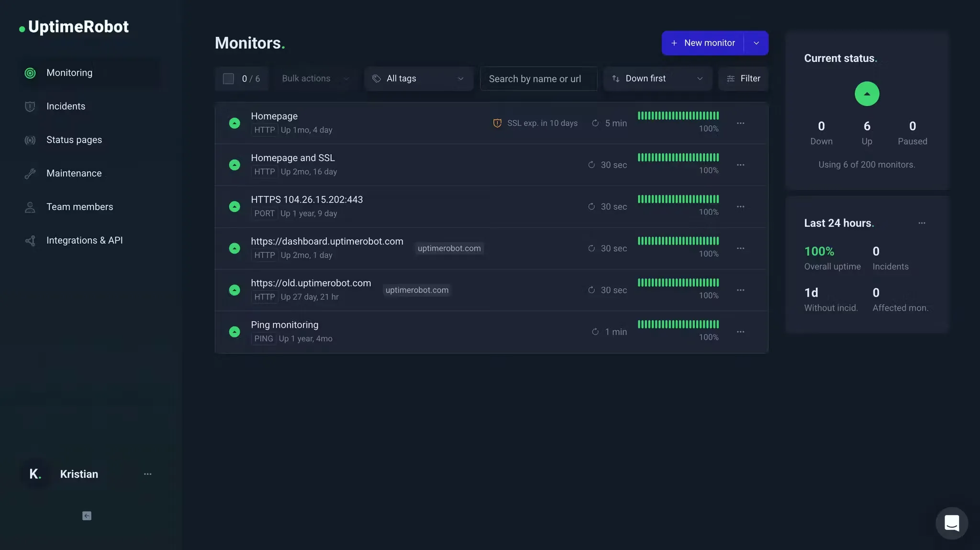This screenshot has height=550, width=980.
Task: Click interval icon on Ping monitoring row
Action: click(595, 332)
